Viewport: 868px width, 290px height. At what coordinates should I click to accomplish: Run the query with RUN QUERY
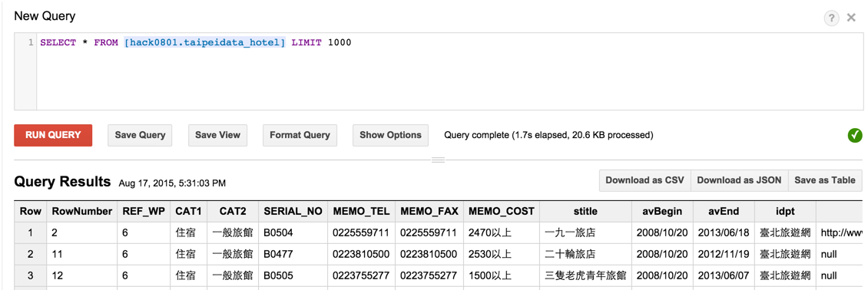pyautogui.click(x=53, y=135)
